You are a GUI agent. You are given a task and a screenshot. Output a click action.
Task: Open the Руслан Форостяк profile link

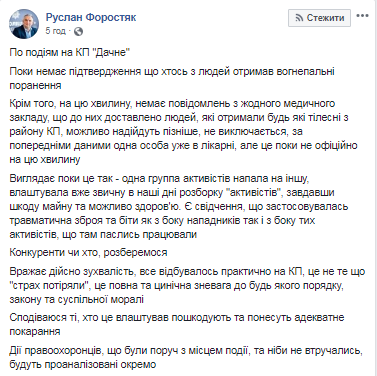click(91, 17)
